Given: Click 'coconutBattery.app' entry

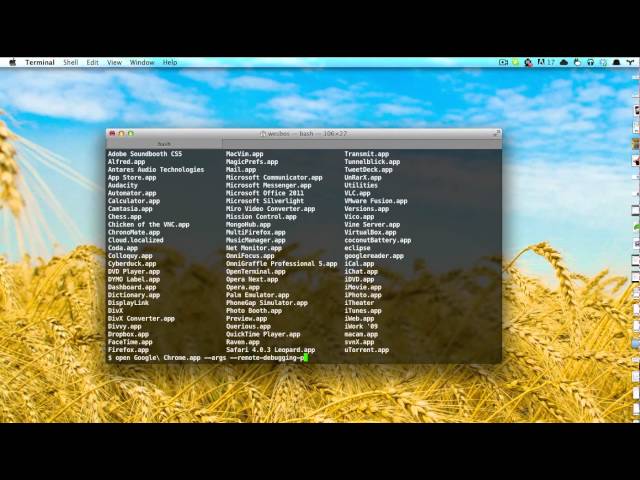Looking at the screenshot, I should tap(378, 240).
